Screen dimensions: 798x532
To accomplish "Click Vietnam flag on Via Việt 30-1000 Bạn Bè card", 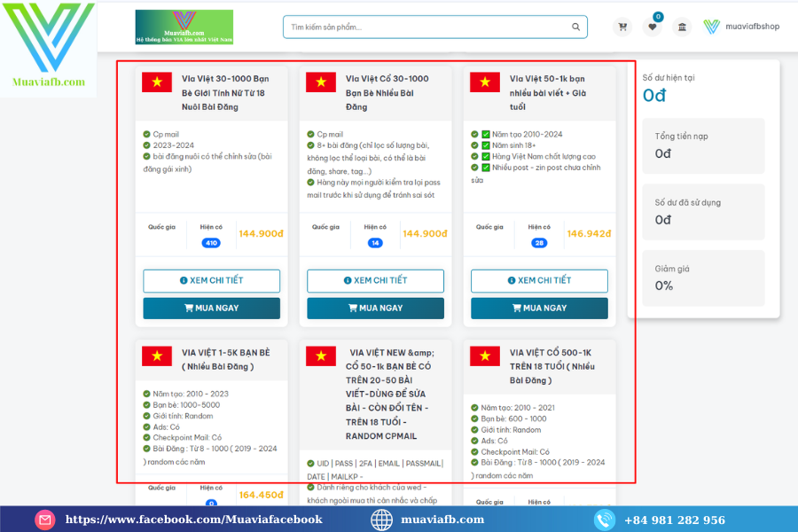I will [x=157, y=82].
